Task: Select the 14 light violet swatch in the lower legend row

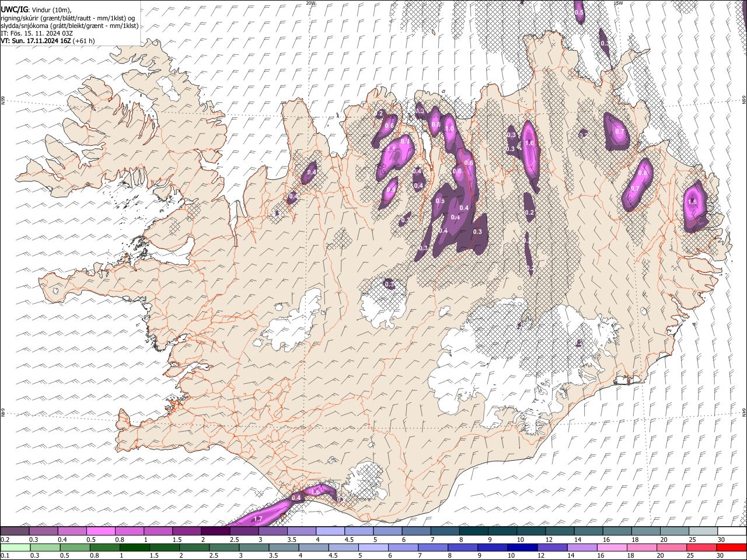Action: coord(582,547)
